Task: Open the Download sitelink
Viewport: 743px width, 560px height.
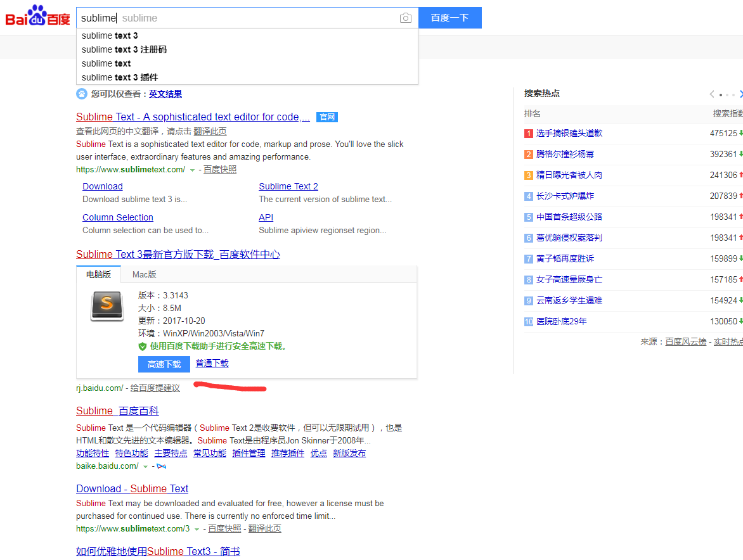Action: coord(102,186)
